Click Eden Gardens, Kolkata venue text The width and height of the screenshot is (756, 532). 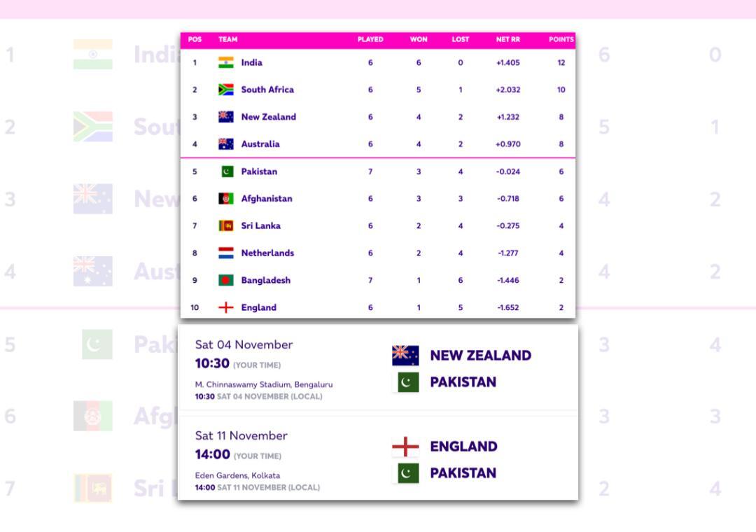click(x=237, y=475)
